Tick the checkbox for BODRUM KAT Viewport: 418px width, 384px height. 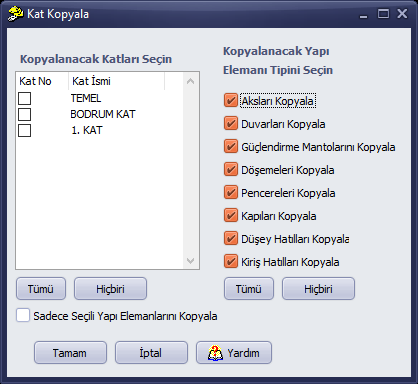[x=25, y=114]
